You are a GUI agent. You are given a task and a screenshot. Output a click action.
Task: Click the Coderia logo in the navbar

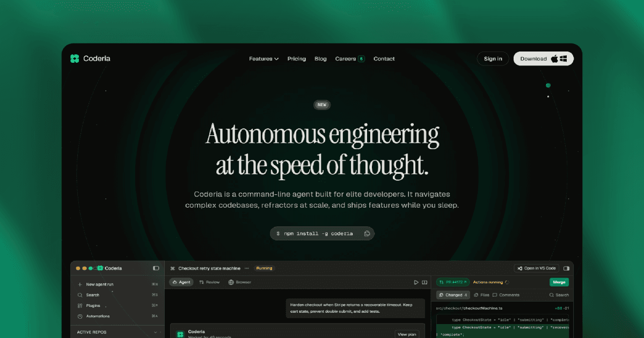click(90, 58)
